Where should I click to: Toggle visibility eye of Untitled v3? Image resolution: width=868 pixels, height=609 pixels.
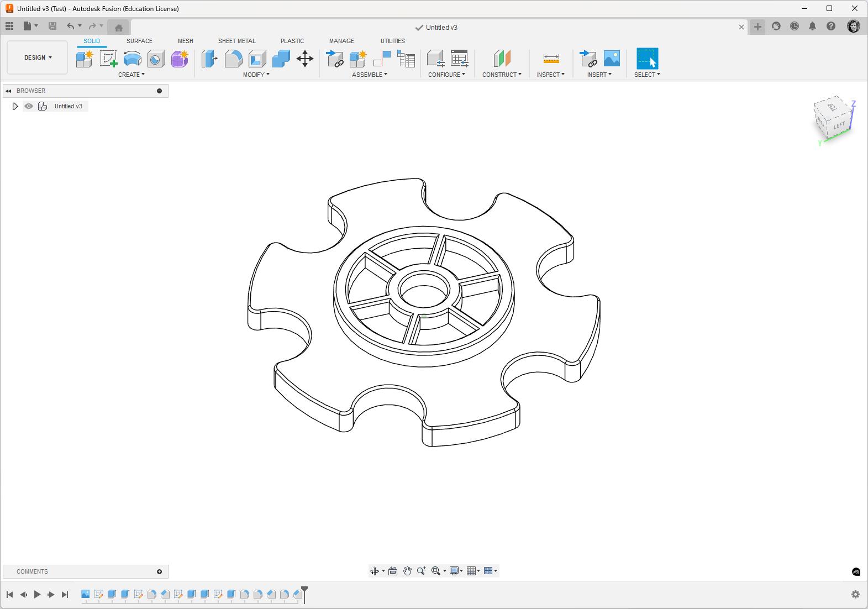tap(29, 106)
